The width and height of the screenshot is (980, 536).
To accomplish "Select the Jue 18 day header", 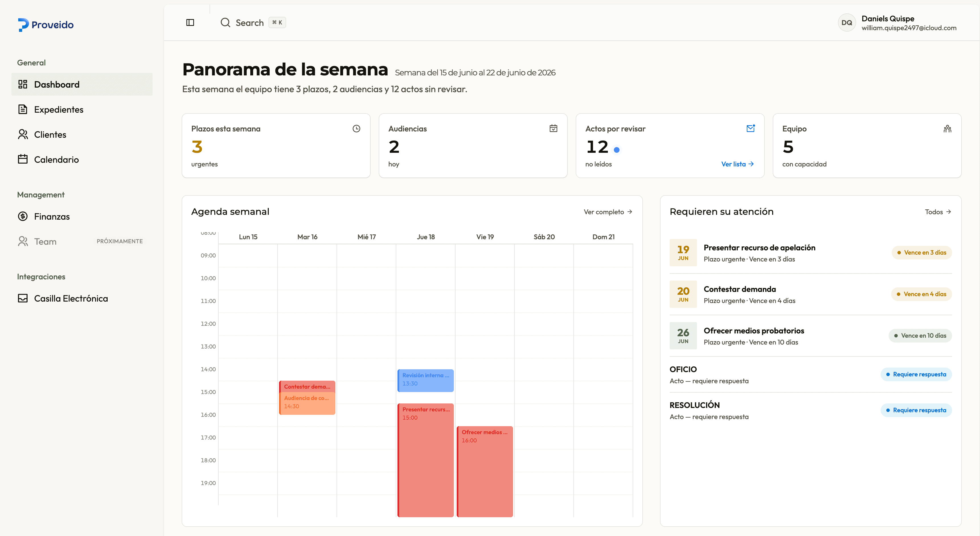I will [x=426, y=237].
